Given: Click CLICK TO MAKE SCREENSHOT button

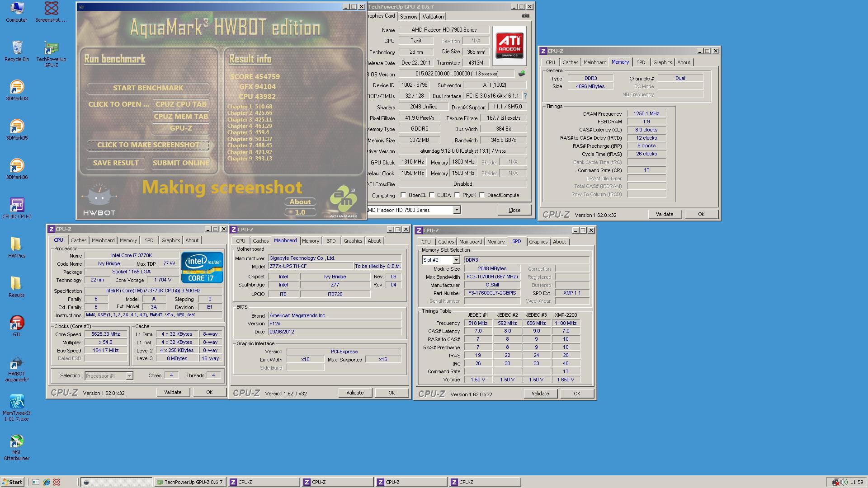Looking at the screenshot, I should pos(148,145).
